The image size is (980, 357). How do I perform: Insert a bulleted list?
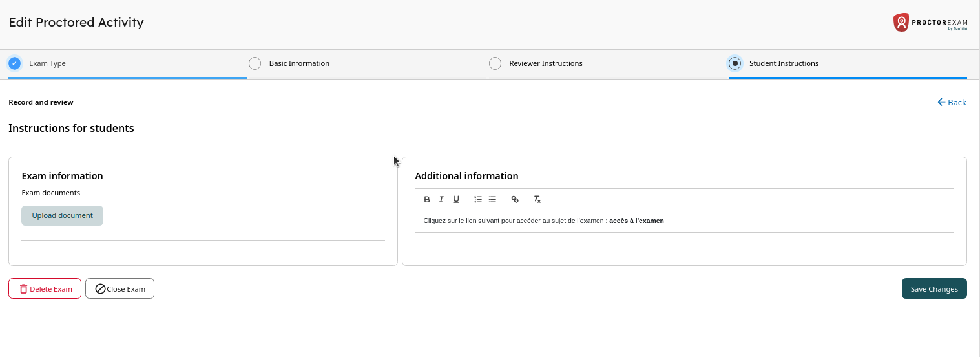492,199
